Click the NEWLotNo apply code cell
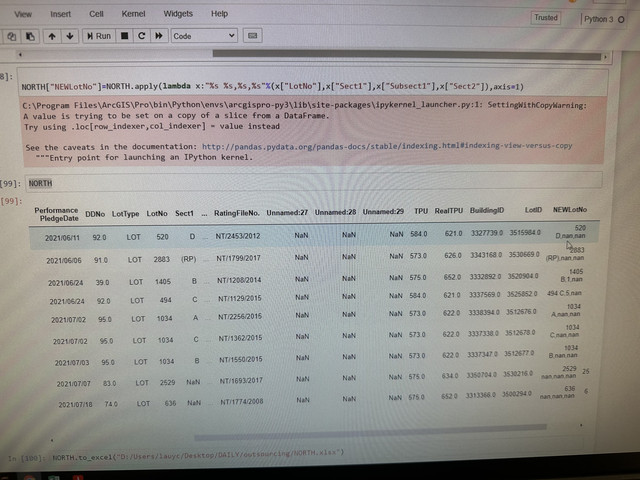Screen dimensions: 640x480 [312, 83]
